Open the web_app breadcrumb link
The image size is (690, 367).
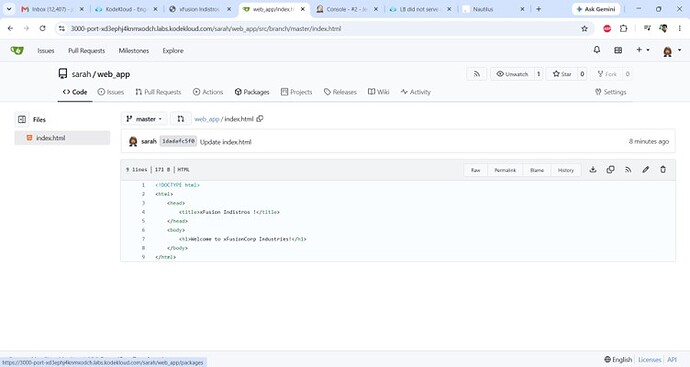[x=207, y=119]
